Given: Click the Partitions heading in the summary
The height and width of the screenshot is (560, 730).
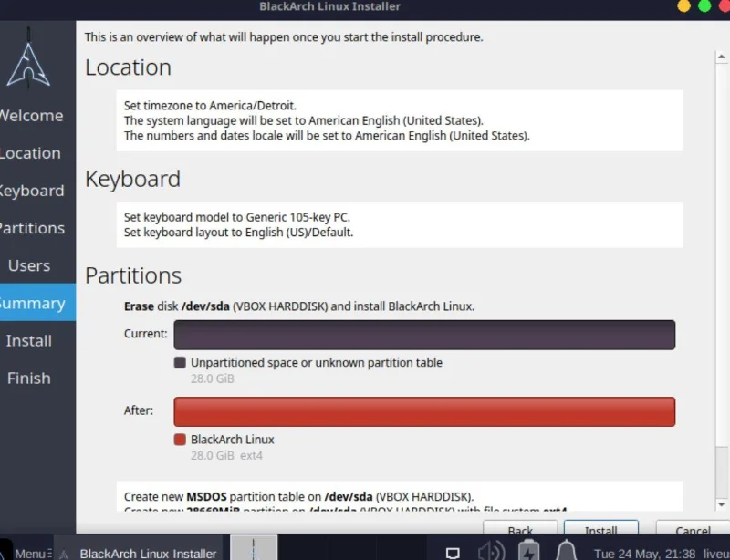Looking at the screenshot, I should 133,275.
